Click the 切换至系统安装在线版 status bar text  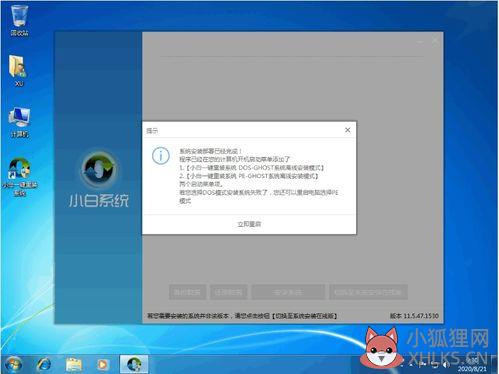coord(305,315)
